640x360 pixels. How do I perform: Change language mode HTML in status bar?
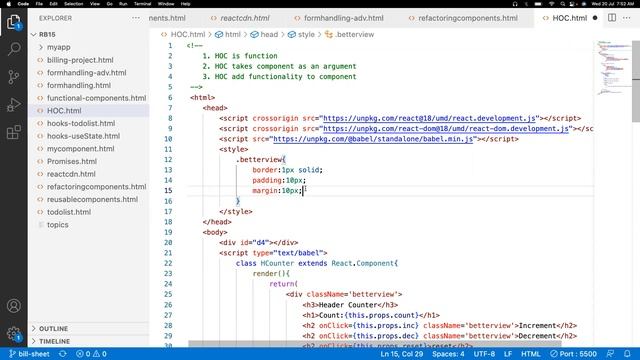click(x=531, y=354)
